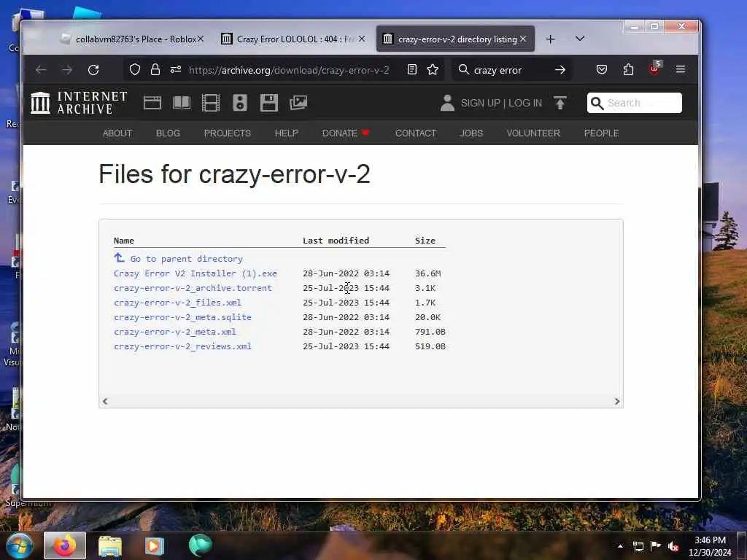The image size is (747, 560).
Task: Click horizontal scrollbar right arrow
Action: pyautogui.click(x=617, y=402)
